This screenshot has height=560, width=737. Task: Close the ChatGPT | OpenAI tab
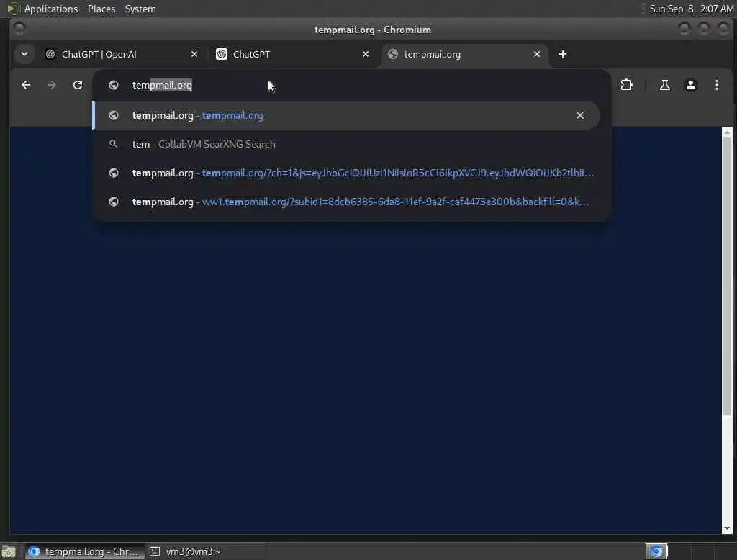194,54
